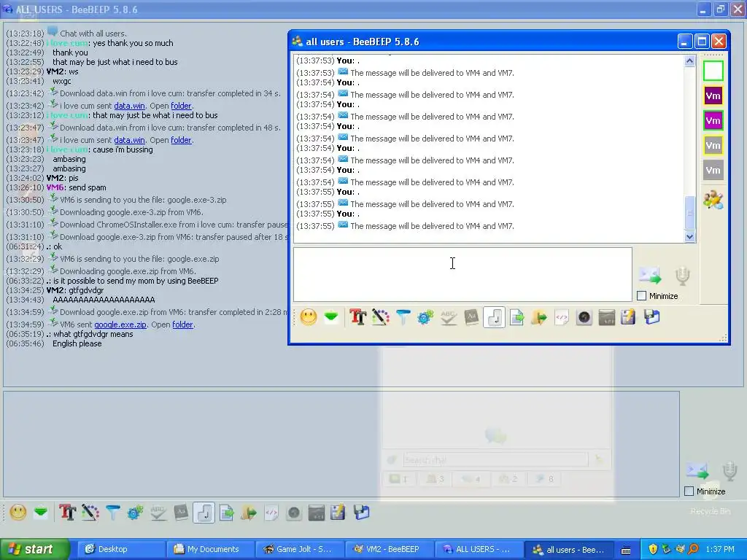Click the Windows start button
The image size is (747, 560).
[x=35, y=549]
